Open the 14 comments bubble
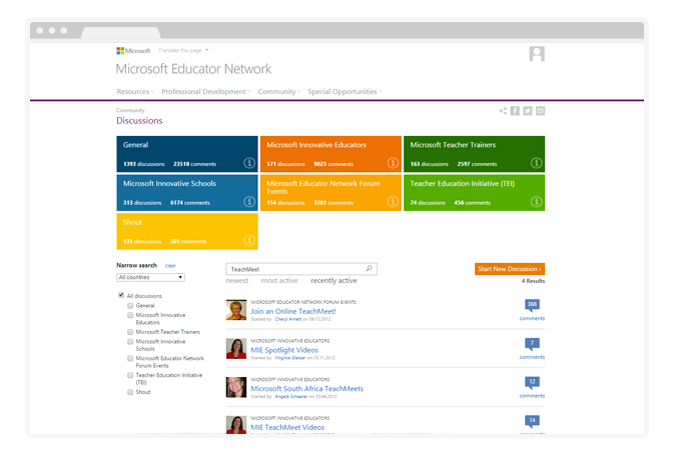674x455 pixels. [x=532, y=421]
